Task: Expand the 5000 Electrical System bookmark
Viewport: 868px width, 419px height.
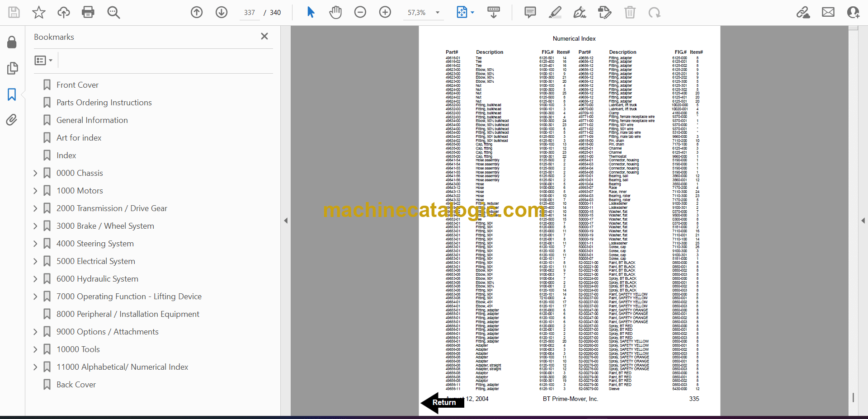Action: click(35, 261)
